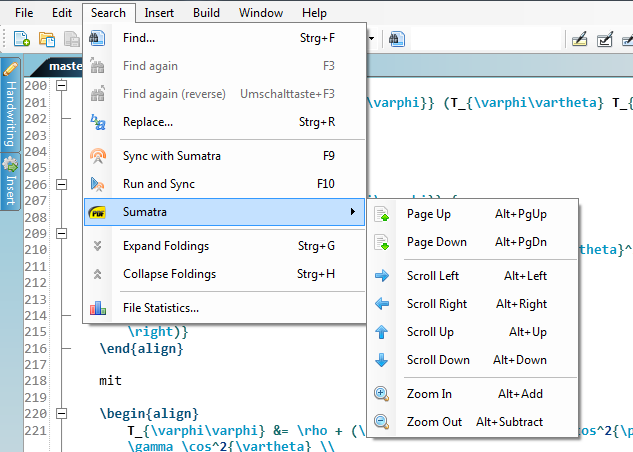This screenshot has height=452, width=633.
Task: Select Zoom In entry
Action: click(x=472, y=394)
